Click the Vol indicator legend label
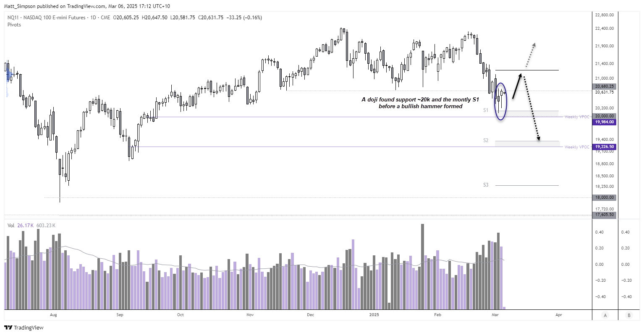 (x=11, y=226)
